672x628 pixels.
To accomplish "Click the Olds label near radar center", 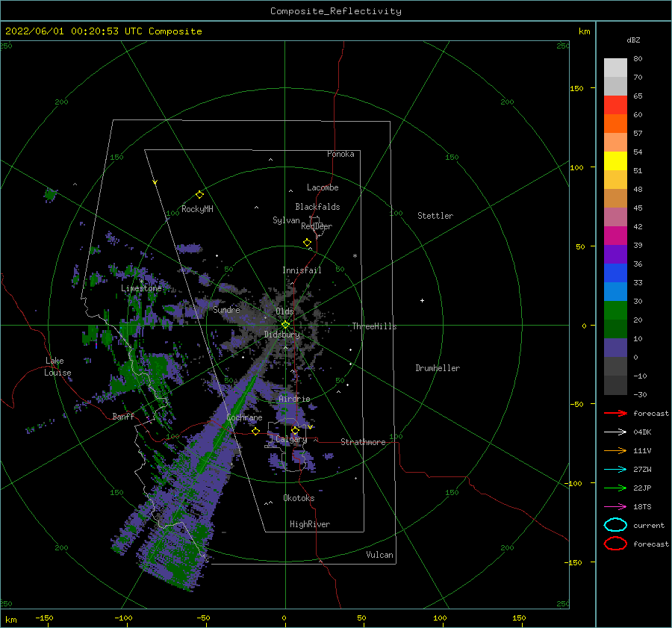I will [284, 311].
